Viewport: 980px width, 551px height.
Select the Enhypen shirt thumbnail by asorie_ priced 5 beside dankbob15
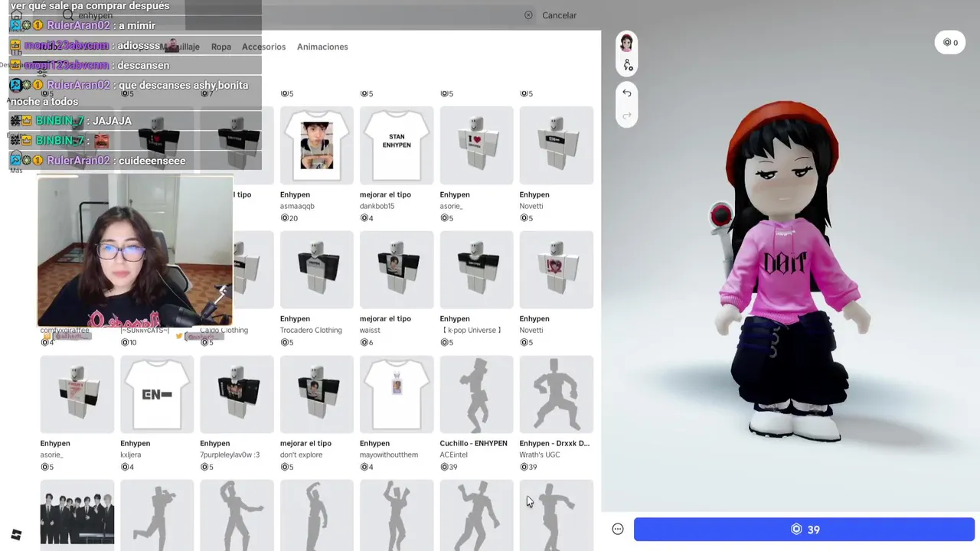coord(476,145)
